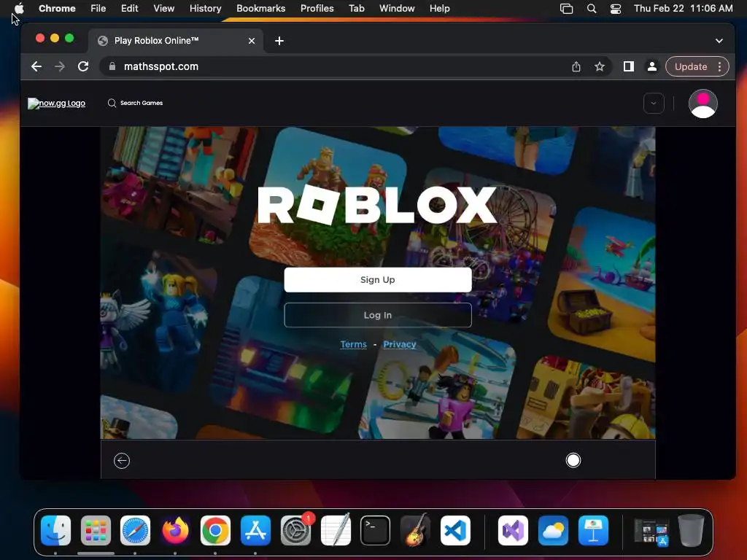Open the Terms link
Image resolution: width=747 pixels, height=560 pixels.
pos(354,344)
